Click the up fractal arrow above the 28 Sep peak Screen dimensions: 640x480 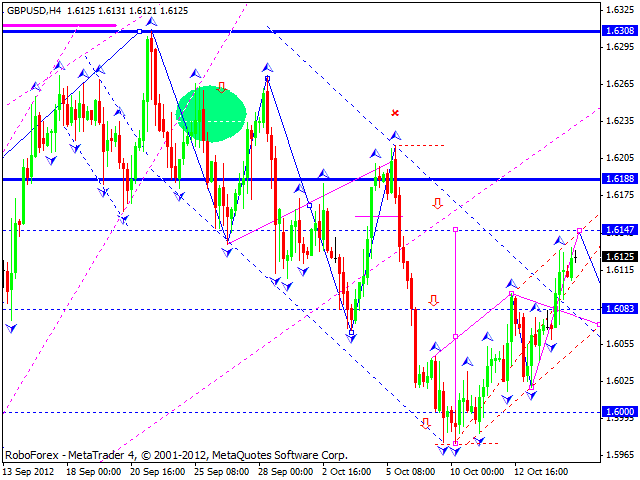[267, 68]
